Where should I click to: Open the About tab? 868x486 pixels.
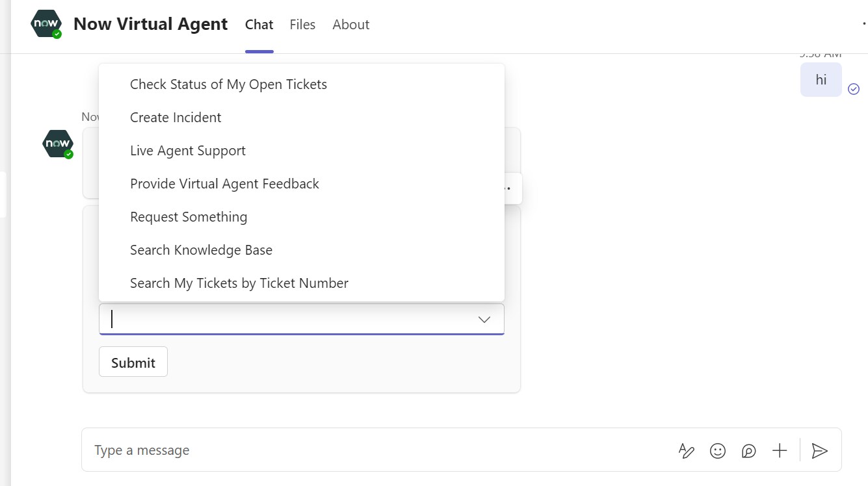[x=350, y=24]
